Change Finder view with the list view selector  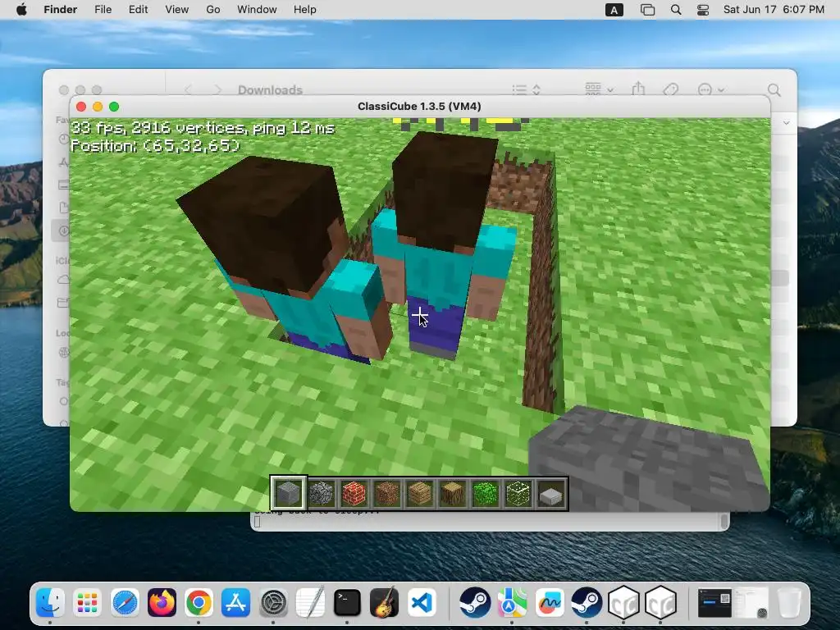(526, 89)
